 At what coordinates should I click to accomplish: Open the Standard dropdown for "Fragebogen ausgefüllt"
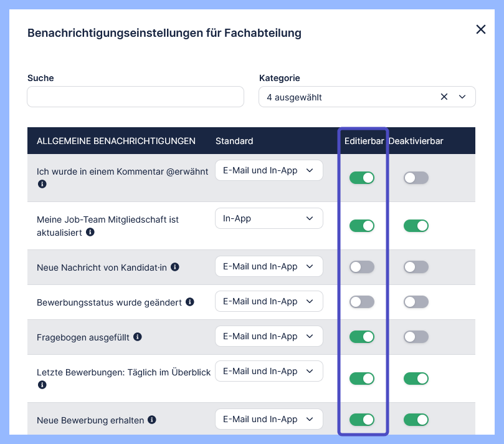pos(269,336)
